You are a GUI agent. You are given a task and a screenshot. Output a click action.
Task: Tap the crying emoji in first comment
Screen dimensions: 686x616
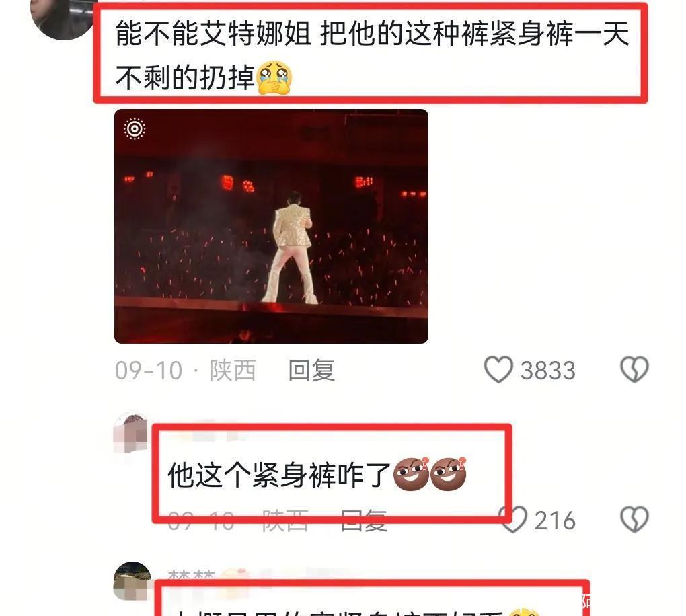click(x=274, y=77)
